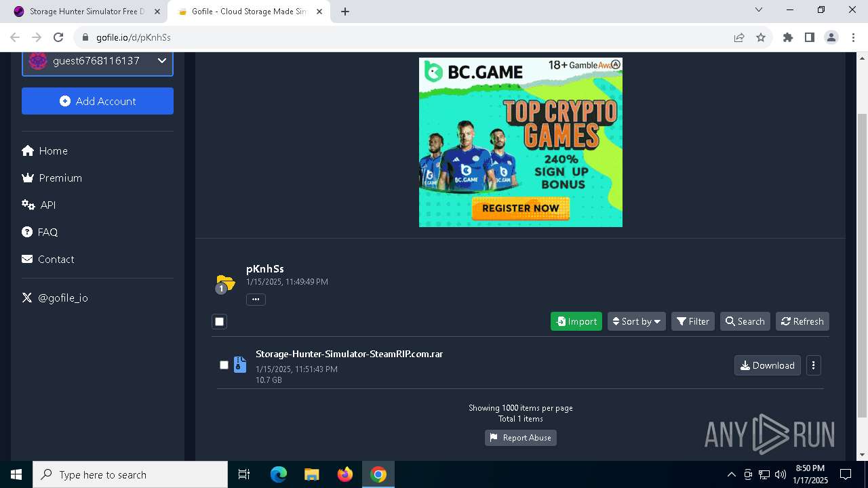This screenshot has width=868, height=488.
Task: View site information lock icon
Action: click(85, 38)
